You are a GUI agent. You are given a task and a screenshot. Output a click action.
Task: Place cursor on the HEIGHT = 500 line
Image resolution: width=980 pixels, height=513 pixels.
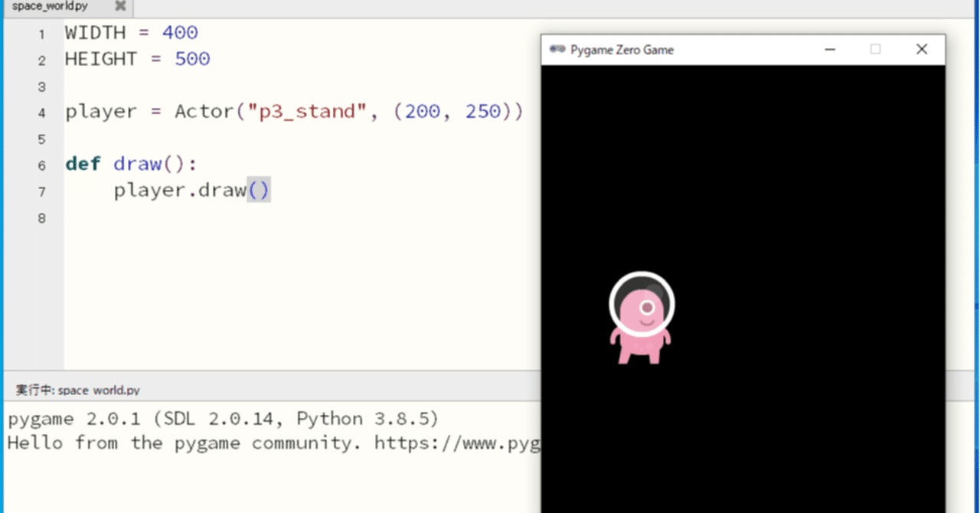point(138,59)
